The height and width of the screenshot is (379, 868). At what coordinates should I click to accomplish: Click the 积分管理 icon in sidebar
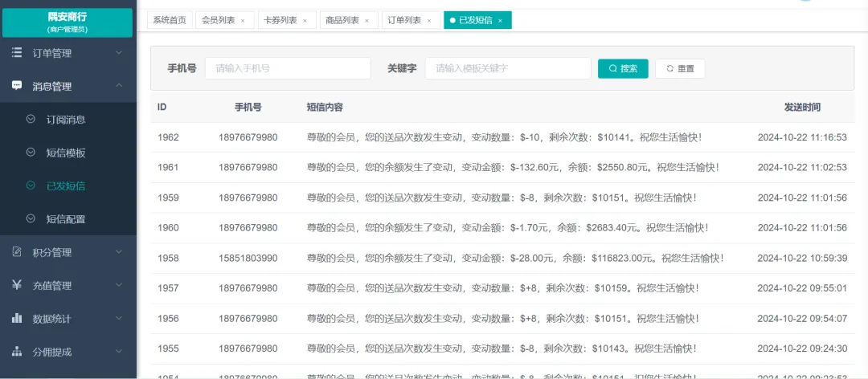click(17, 252)
